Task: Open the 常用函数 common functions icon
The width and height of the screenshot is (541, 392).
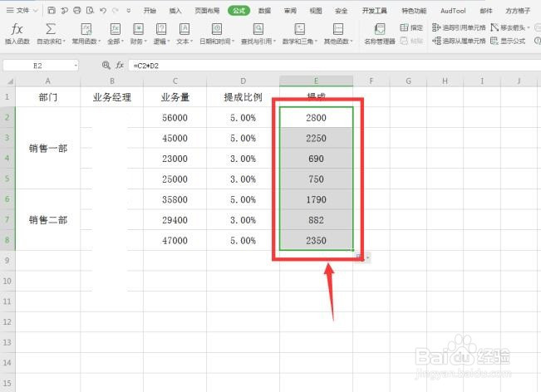Action: pos(86,29)
